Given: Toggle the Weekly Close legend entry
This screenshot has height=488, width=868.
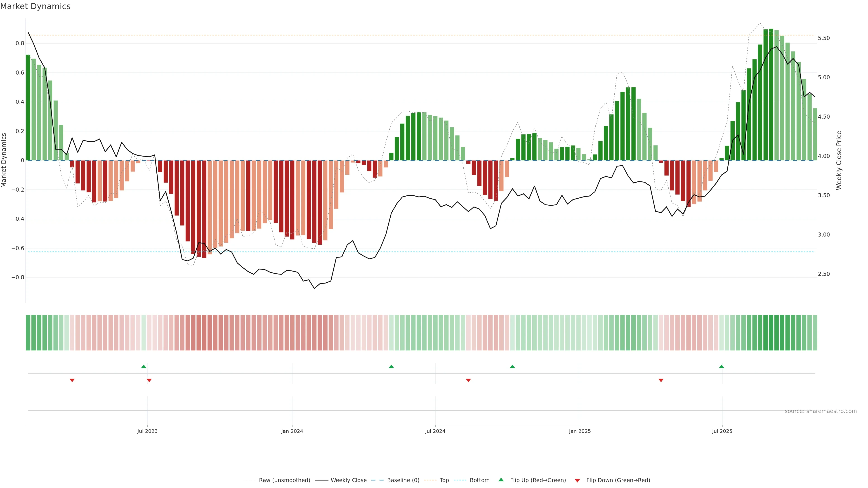Looking at the screenshot, I should [x=348, y=480].
